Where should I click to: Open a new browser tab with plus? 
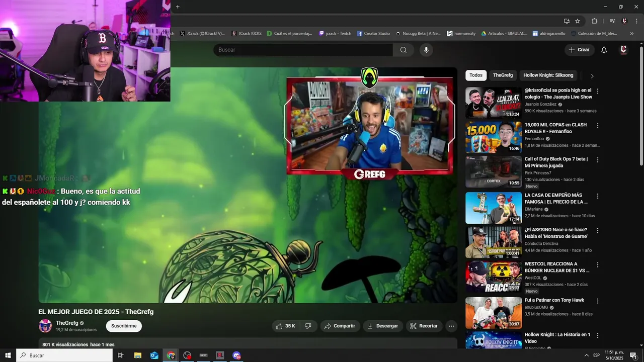click(x=178, y=7)
